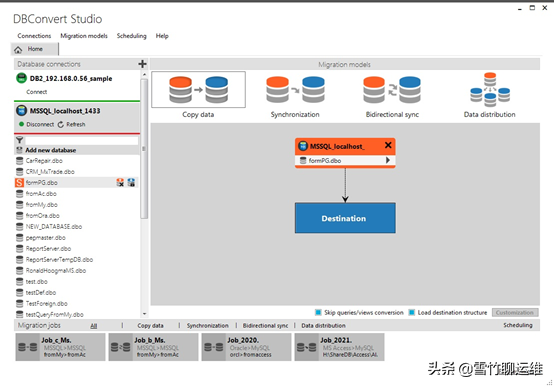Click the blue Destination box
This screenshot has height=387, width=554.
click(345, 218)
